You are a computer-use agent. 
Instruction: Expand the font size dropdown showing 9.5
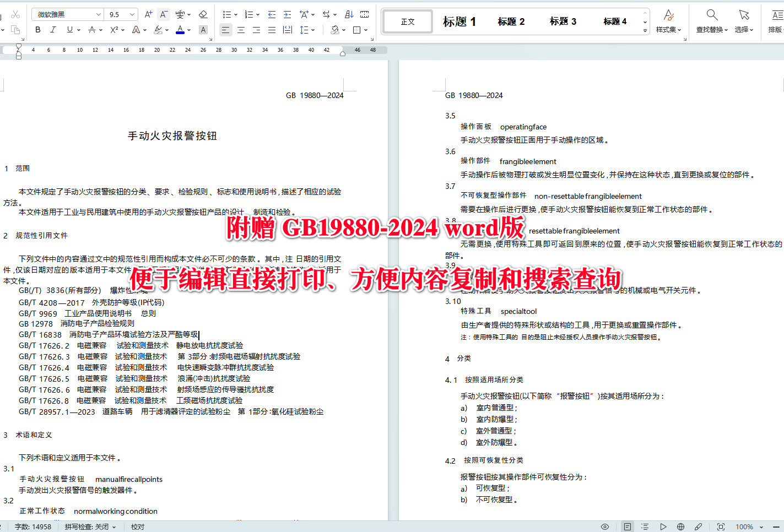(121, 14)
